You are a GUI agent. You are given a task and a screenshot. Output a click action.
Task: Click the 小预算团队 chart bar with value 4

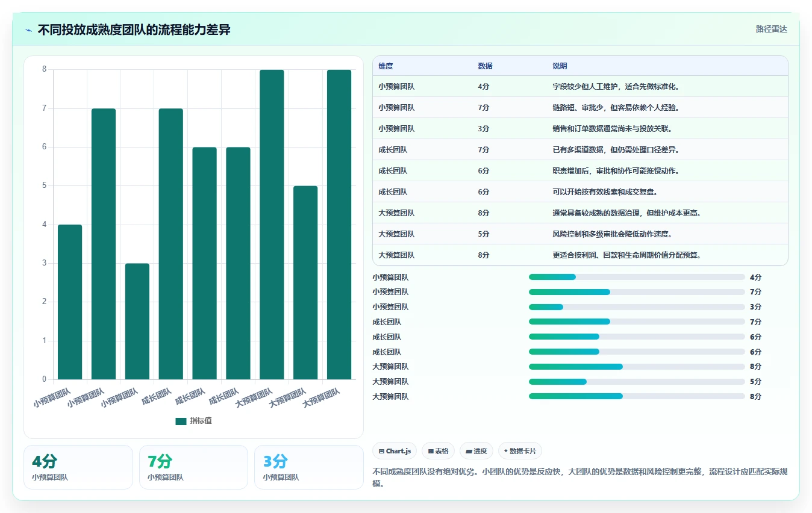(70, 302)
